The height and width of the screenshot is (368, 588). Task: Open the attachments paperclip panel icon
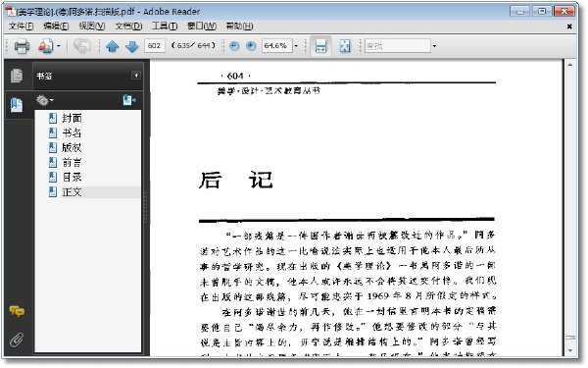[17, 340]
